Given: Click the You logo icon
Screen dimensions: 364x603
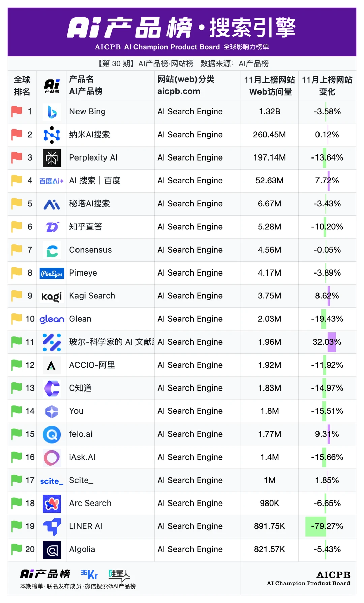Looking at the screenshot, I should coord(52,411).
